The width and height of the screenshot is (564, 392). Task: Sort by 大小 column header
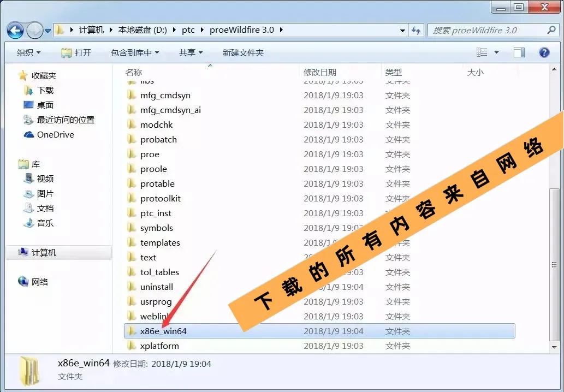(x=475, y=72)
